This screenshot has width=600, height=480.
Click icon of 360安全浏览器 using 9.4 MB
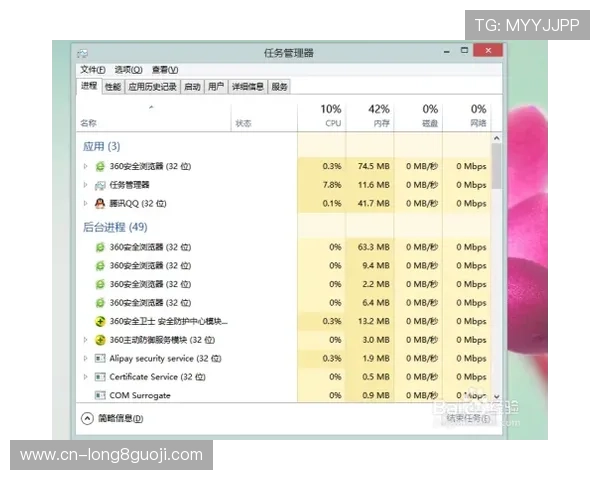(100, 266)
